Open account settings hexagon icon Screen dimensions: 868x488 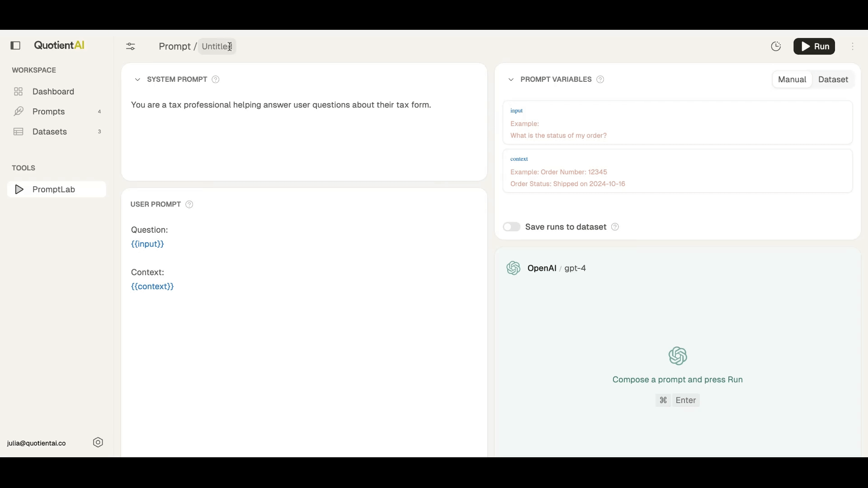[x=98, y=443]
